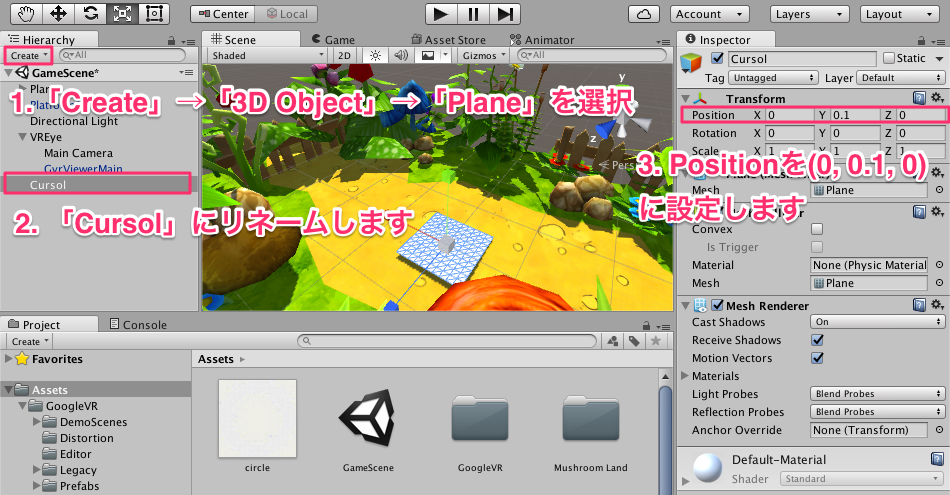The width and height of the screenshot is (950, 495).
Task: Switch to the Animator tab
Action: click(542, 39)
